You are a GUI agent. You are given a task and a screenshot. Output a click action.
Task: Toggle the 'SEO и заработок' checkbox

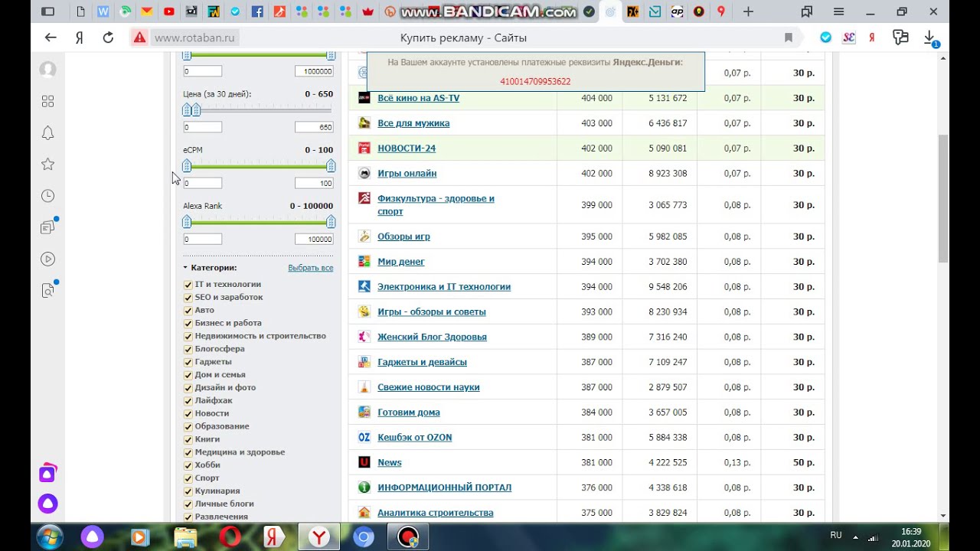(x=188, y=297)
